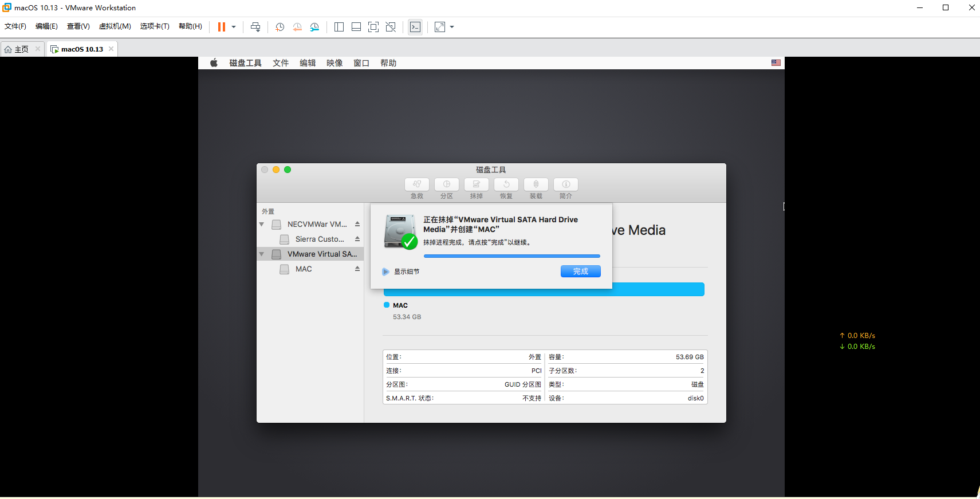Open the Apple menu in the macOS menu bar
This screenshot has width=980, height=499.
[214, 63]
